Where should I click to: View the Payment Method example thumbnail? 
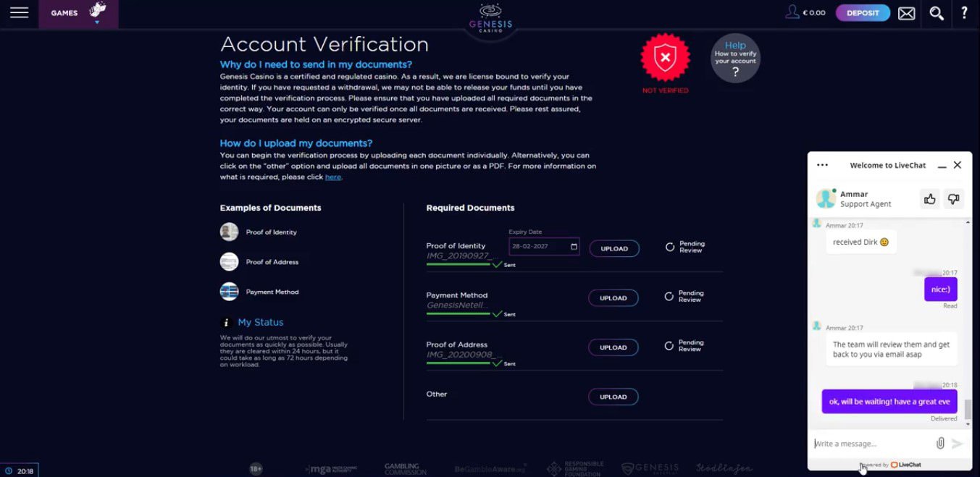pos(229,291)
